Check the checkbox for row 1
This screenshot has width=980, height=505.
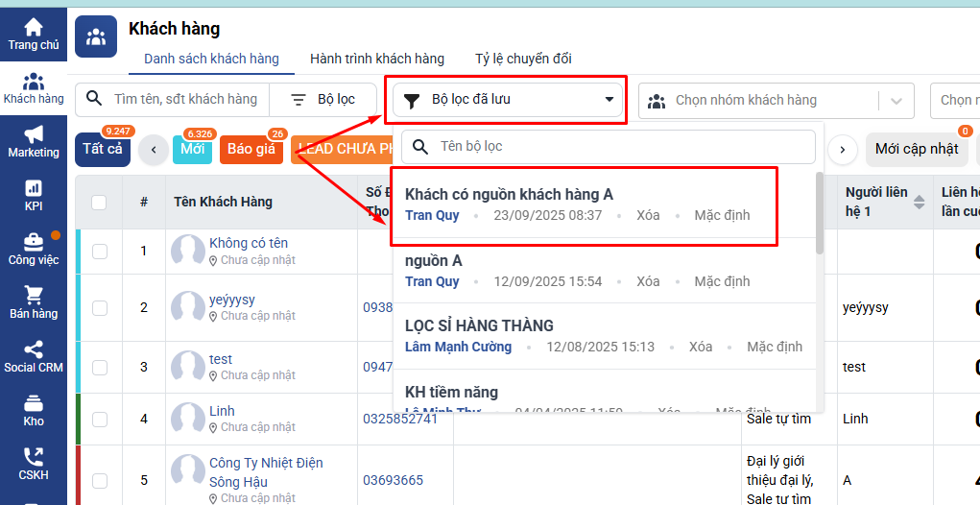(100, 251)
